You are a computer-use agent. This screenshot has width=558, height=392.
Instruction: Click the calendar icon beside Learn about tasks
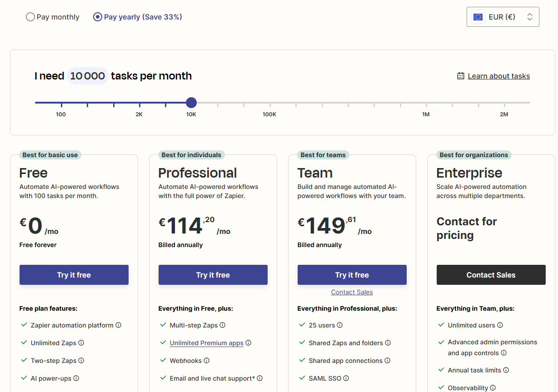pyautogui.click(x=460, y=75)
